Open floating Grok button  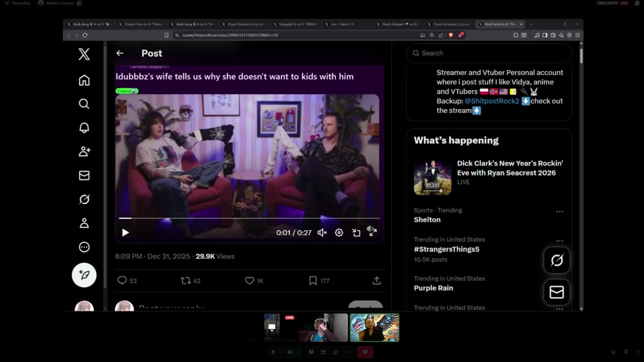pos(556,260)
